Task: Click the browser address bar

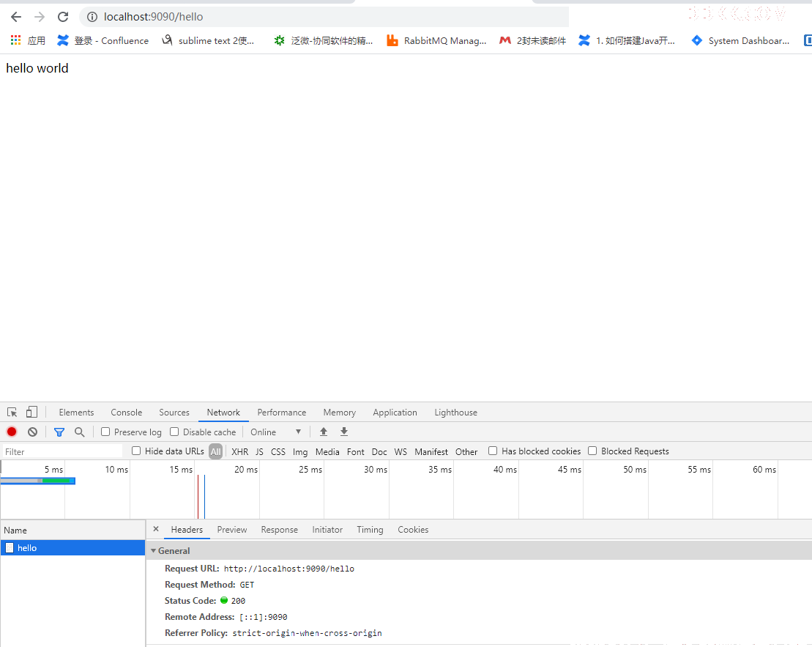Action: coord(324,17)
